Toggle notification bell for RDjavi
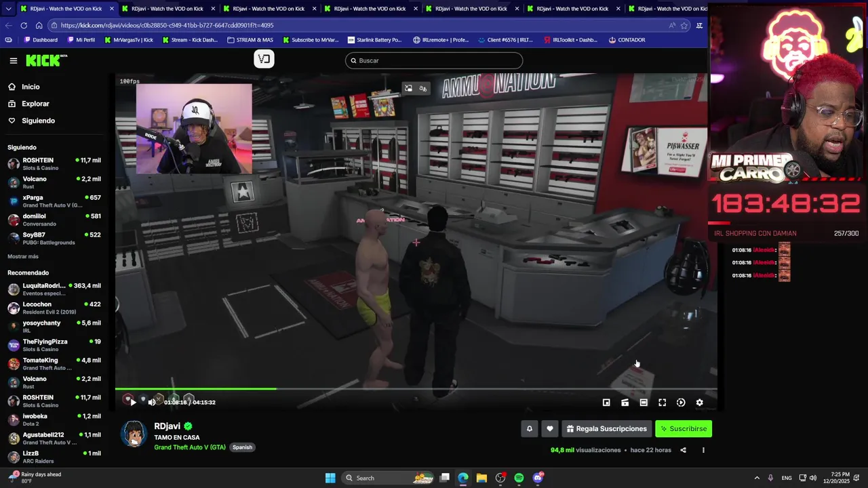Screen dimensions: 868x488 (530, 428)
